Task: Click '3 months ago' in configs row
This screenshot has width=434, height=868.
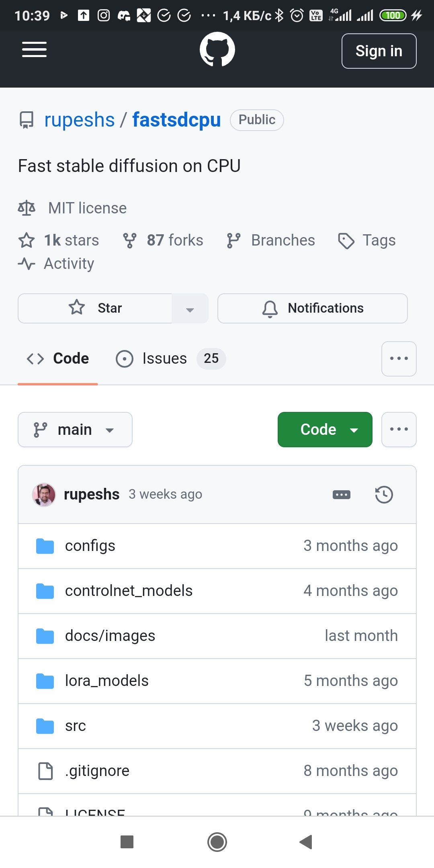Action: click(351, 546)
